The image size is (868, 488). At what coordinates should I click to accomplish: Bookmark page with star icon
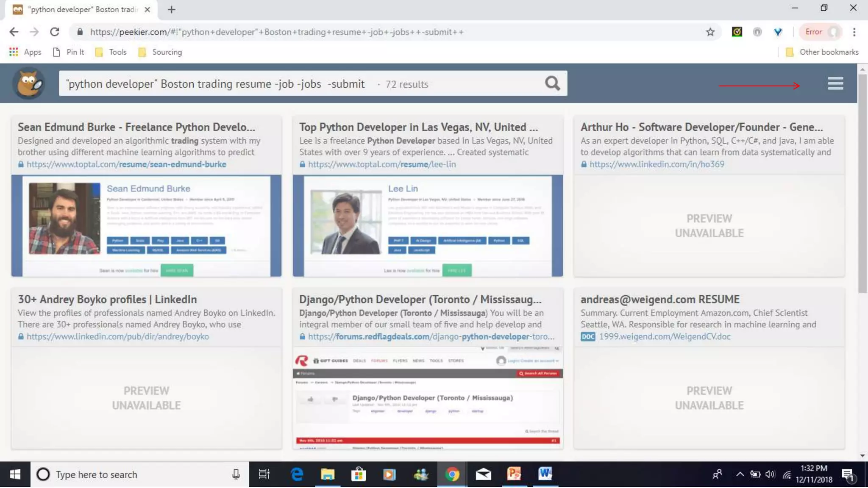(x=710, y=32)
